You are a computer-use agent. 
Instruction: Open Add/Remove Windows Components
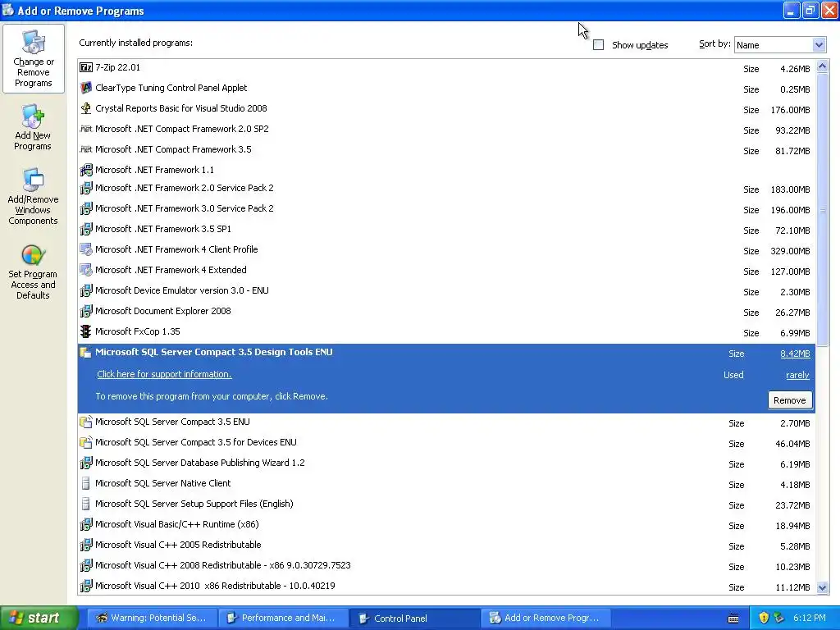(33, 196)
